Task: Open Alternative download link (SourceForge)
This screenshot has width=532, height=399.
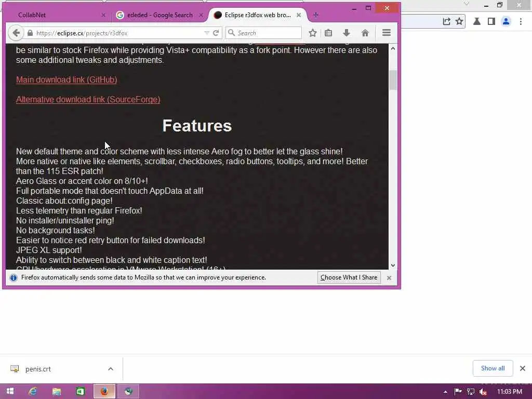Action: 88,99
